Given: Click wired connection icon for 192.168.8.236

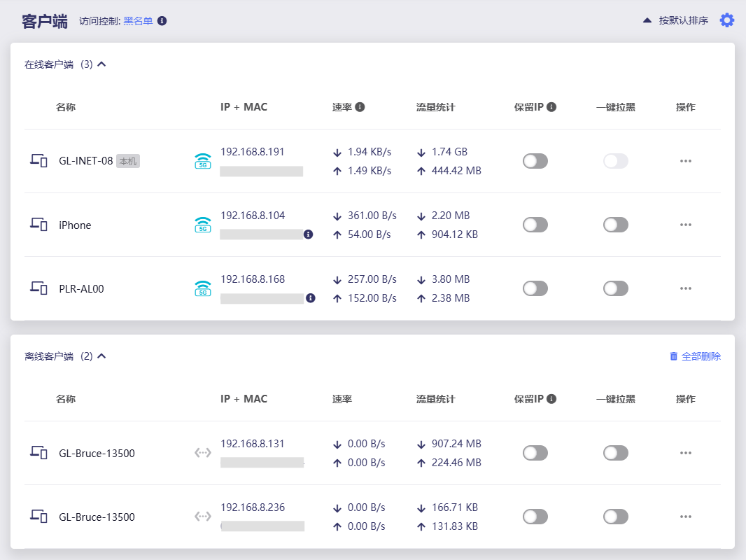Looking at the screenshot, I should (x=203, y=516).
